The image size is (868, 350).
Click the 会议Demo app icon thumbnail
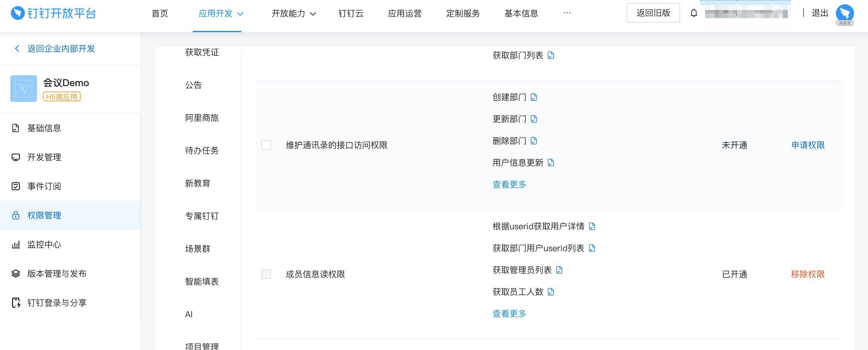pos(24,89)
